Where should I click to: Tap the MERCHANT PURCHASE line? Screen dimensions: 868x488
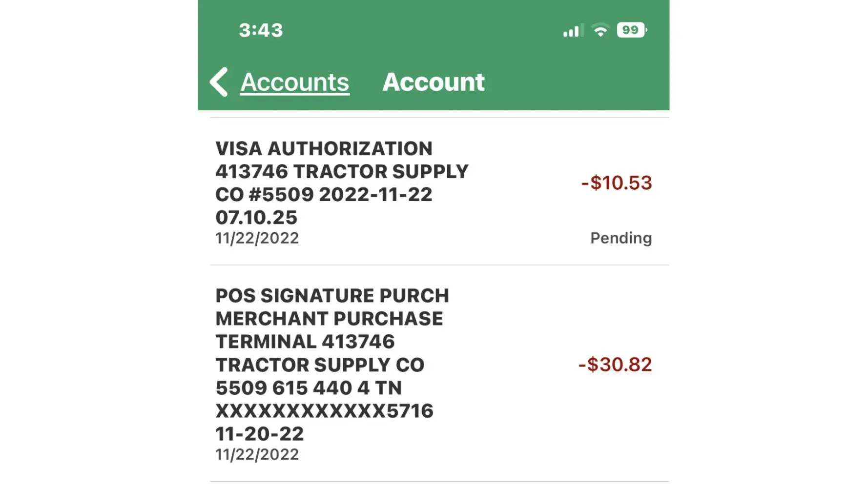pyautogui.click(x=329, y=319)
